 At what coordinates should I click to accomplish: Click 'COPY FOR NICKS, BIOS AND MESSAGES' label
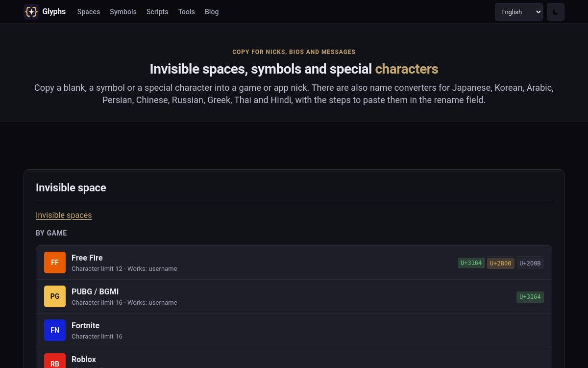(x=294, y=52)
